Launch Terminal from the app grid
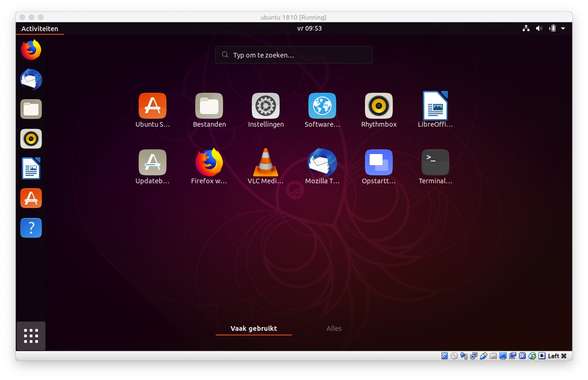 435,163
